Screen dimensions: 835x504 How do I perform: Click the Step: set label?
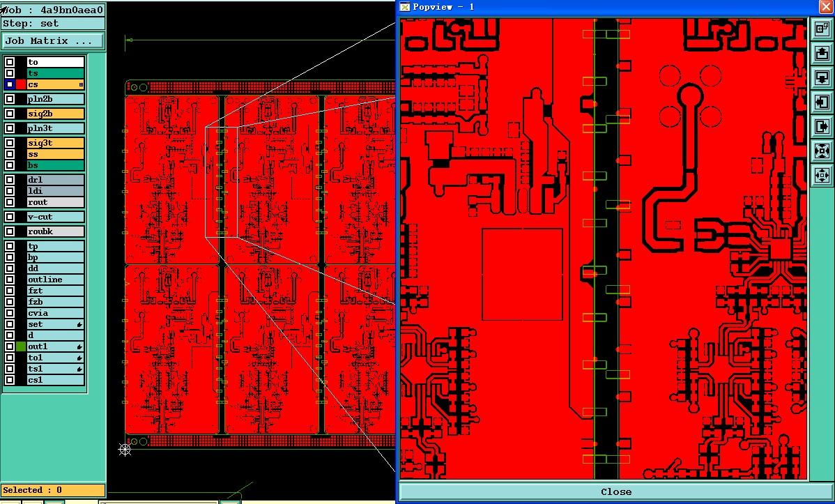(53, 24)
